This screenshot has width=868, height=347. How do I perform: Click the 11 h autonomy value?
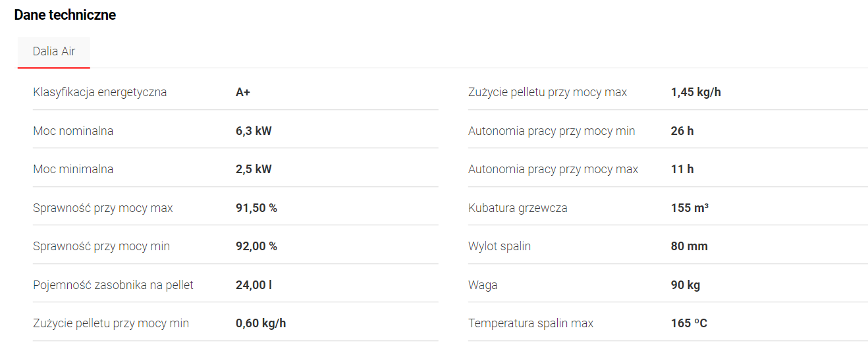point(682,169)
